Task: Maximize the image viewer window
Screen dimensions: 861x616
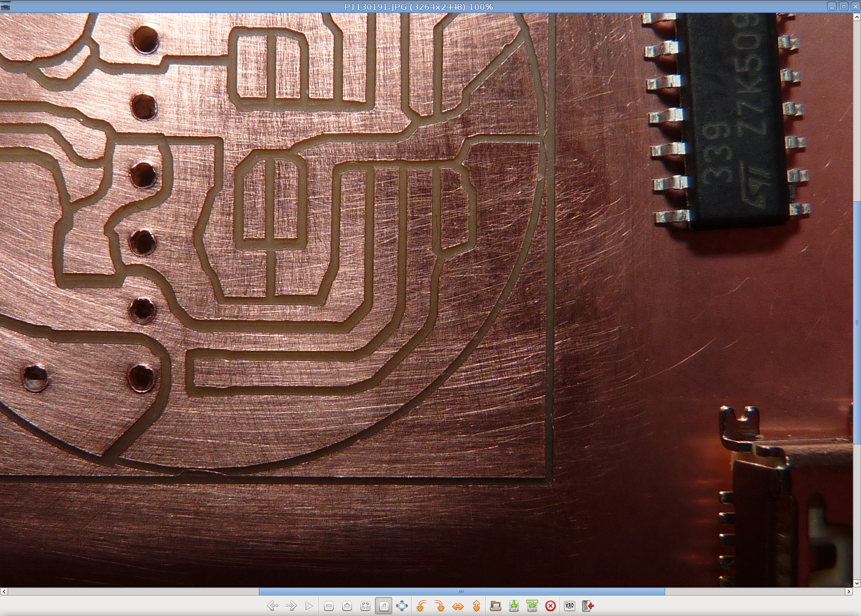Action: coord(844,6)
